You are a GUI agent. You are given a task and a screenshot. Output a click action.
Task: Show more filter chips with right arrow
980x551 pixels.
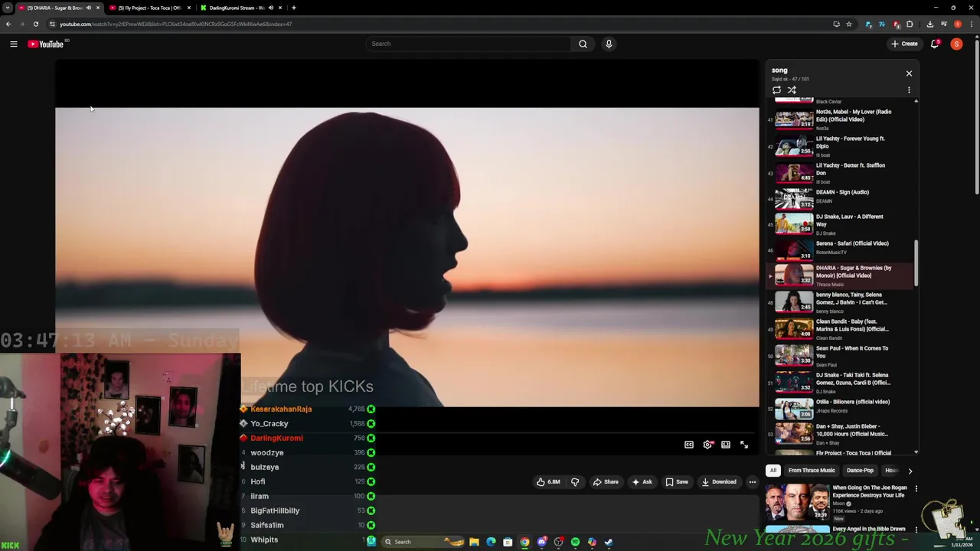pyautogui.click(x=910, y=471)
